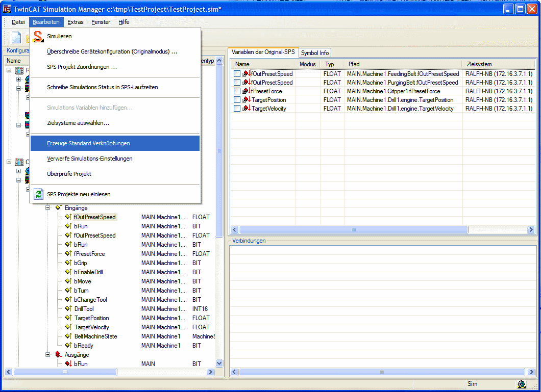Click the input icon beside DrillTool
Image resolution: width=541 pixels, height=392 pixels.
pos(68,308)
